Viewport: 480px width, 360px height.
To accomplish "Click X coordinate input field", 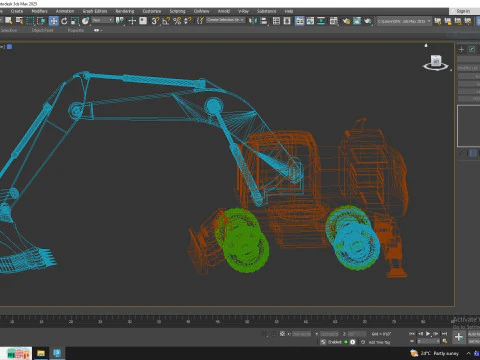I will tap(301, 334).
